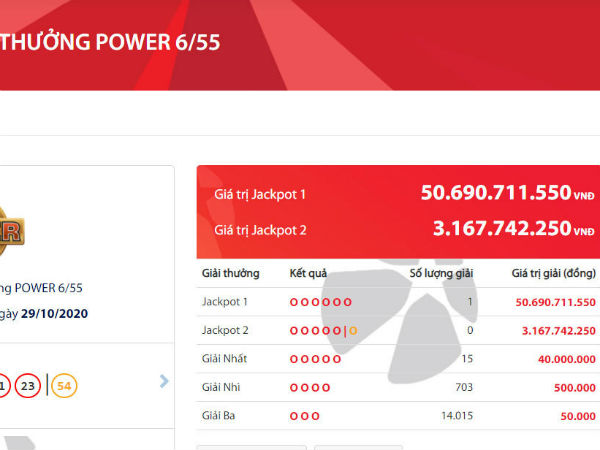
Task: Click the Số lượng giải column header
Action: 441,273
